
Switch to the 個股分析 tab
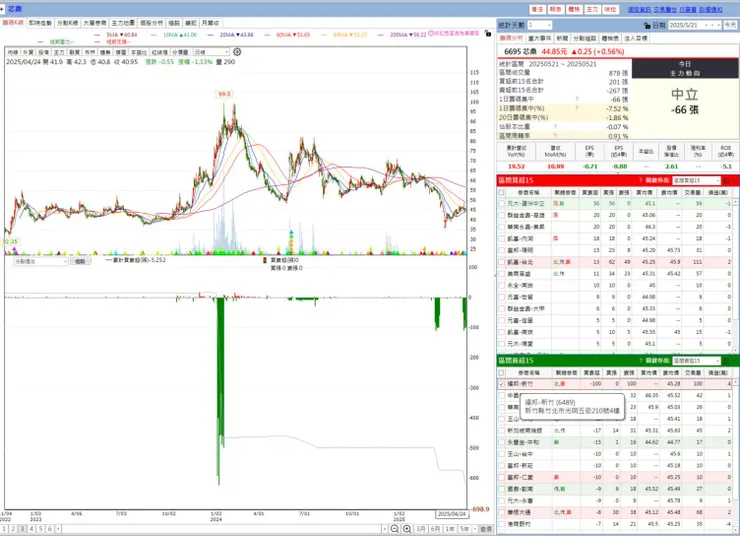point(151,23)
